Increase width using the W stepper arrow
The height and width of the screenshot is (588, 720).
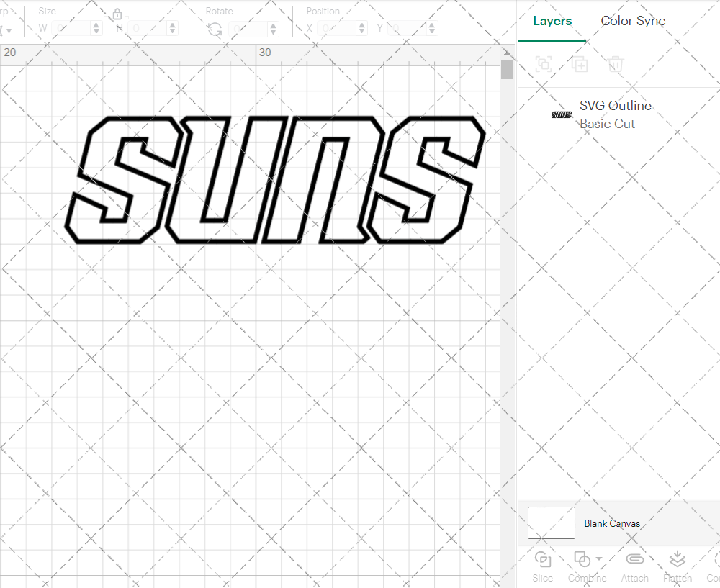click(x=95, y=24)
